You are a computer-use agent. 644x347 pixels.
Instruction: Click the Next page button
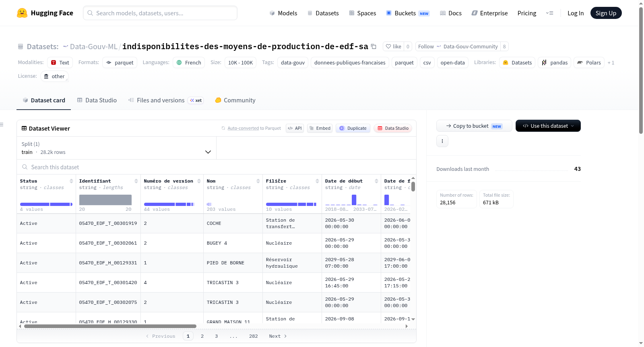click(x=278, y=336)
